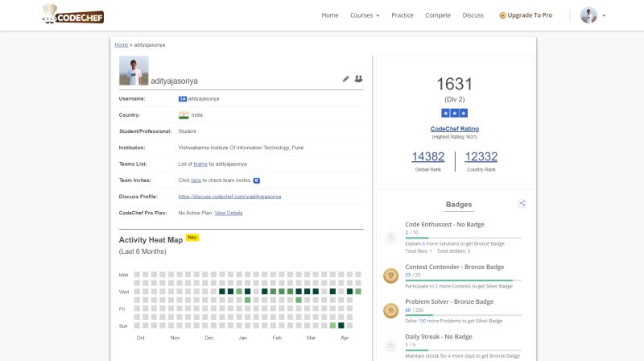Expand the Courses dropdown menu
Image resolution: width=644 pixels, height=361 pixels.
tap(364, 15)
